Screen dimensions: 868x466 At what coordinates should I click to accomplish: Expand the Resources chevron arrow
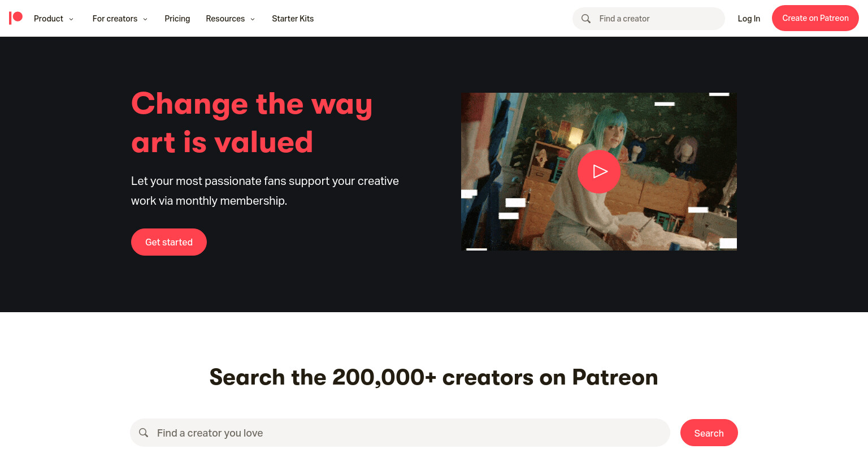pos(253,19)
